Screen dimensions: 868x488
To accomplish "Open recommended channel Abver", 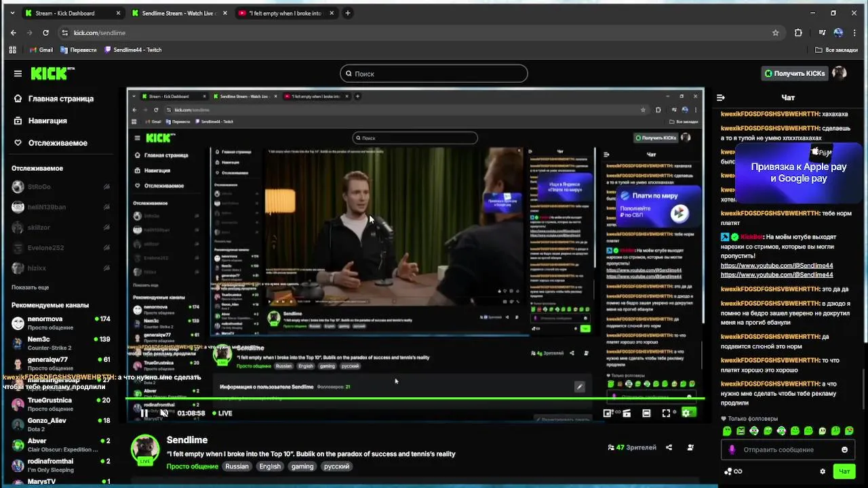I will [x=61, y=445].
